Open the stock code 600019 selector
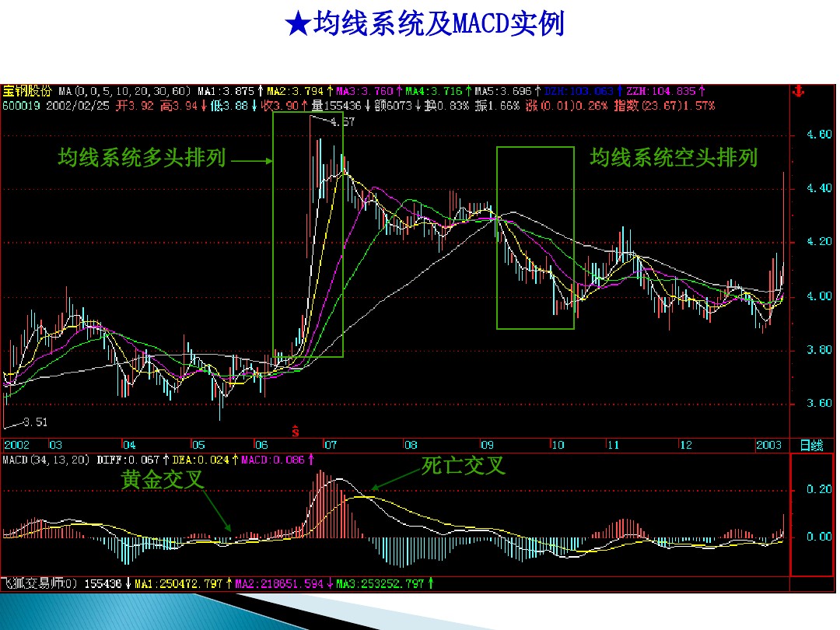 point(23,105)
